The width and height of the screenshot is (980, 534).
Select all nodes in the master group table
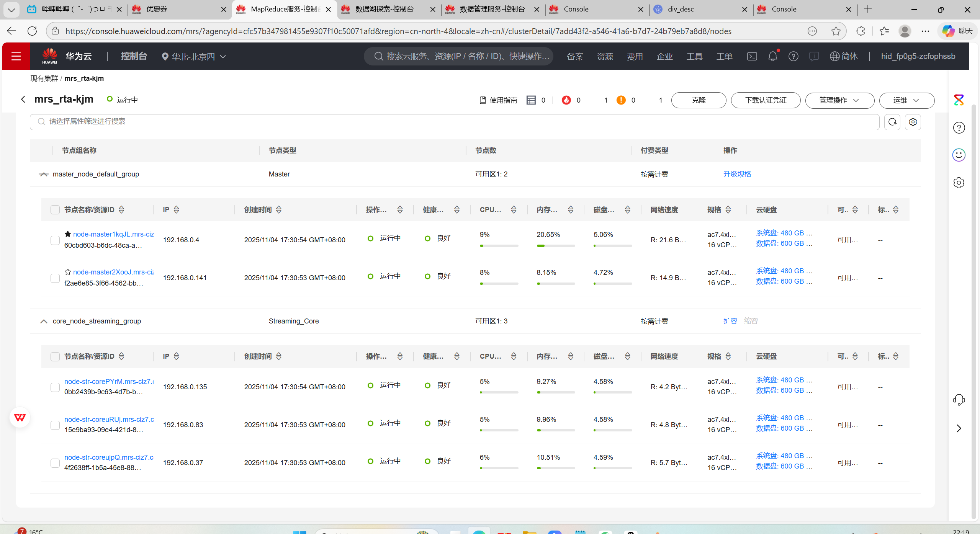55,210
